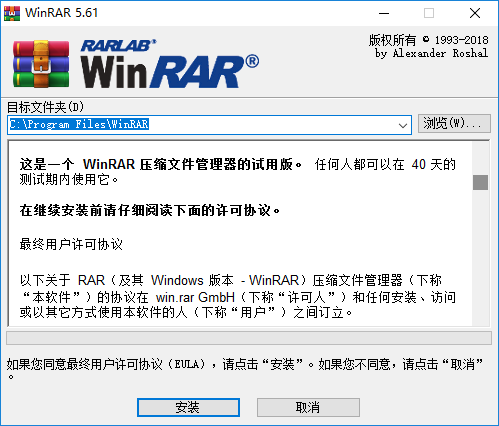
Task: Click the WinRAR title bar icon
Action: click(12, 13)
